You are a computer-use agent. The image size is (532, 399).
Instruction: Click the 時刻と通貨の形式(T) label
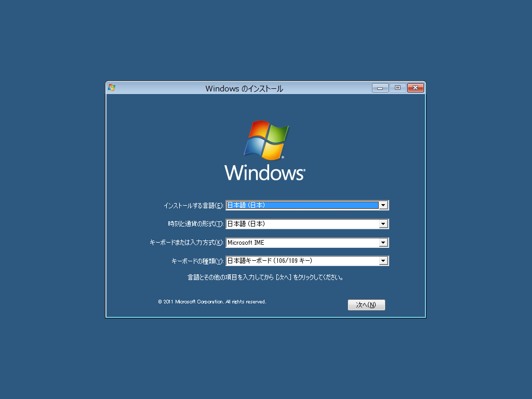click(196, 224)
